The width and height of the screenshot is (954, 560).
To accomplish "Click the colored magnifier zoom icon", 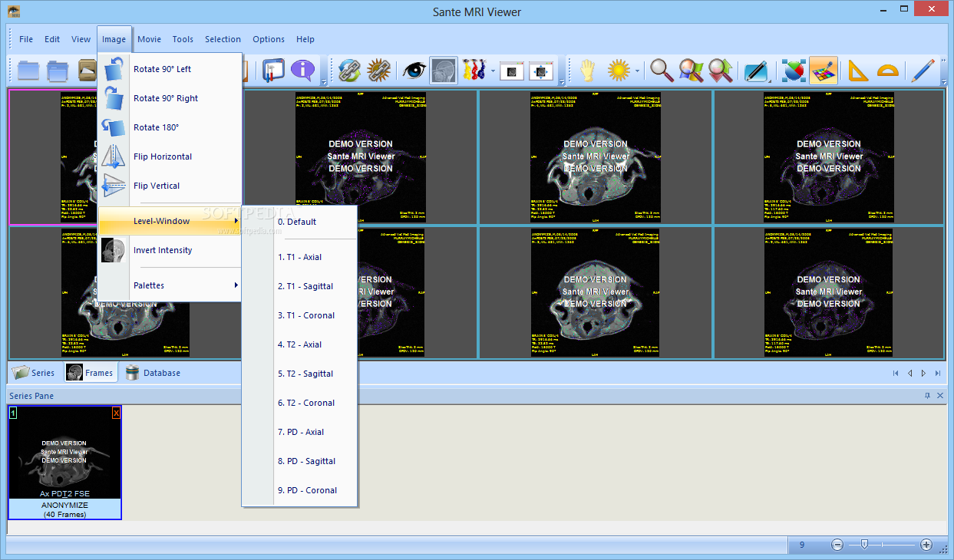I will pos(691,71).
